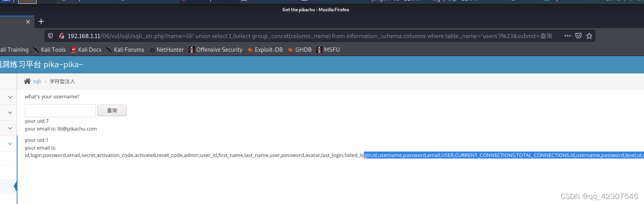
Task: Open the Kali Training bookmark
Action: point(14,50)
